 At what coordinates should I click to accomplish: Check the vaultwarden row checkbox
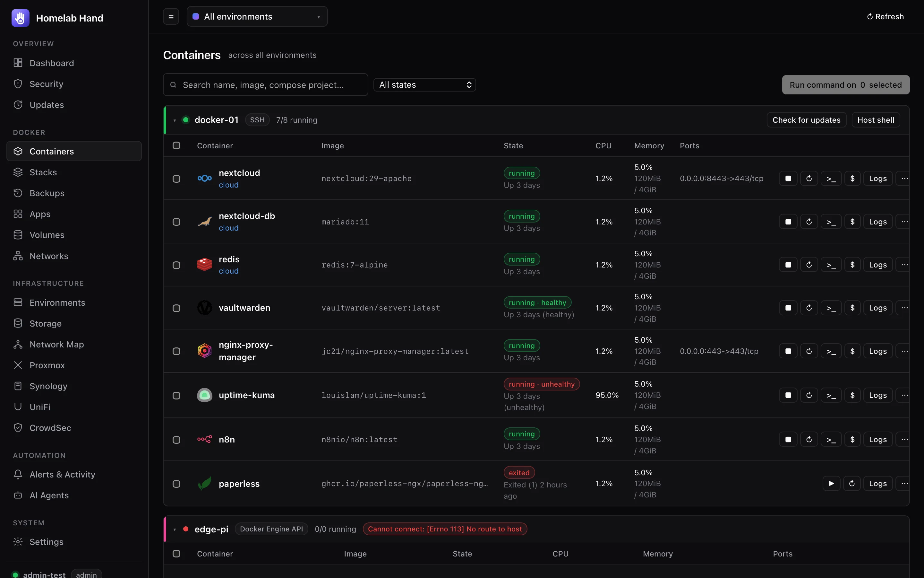click(x=176, y=309)
